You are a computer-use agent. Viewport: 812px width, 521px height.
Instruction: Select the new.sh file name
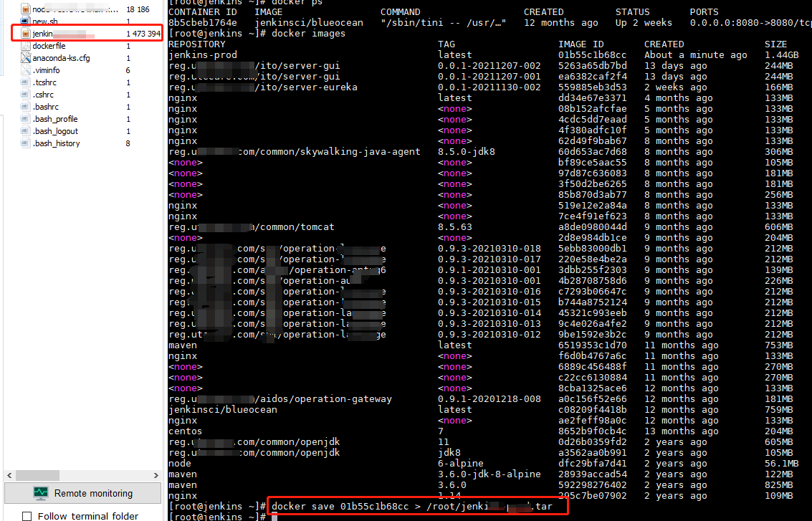click(x=45, y=21)
